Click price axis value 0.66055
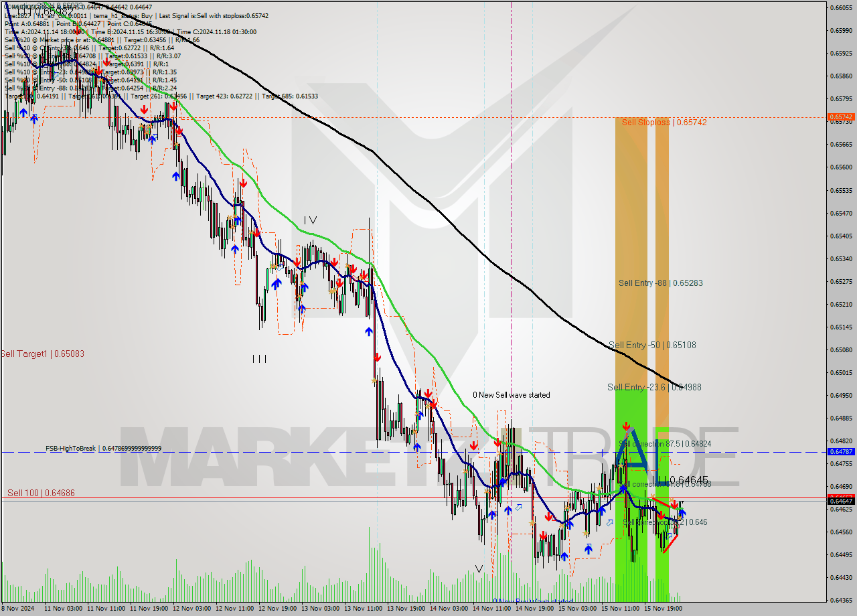The image size is (857, 616). click(842, 7)
